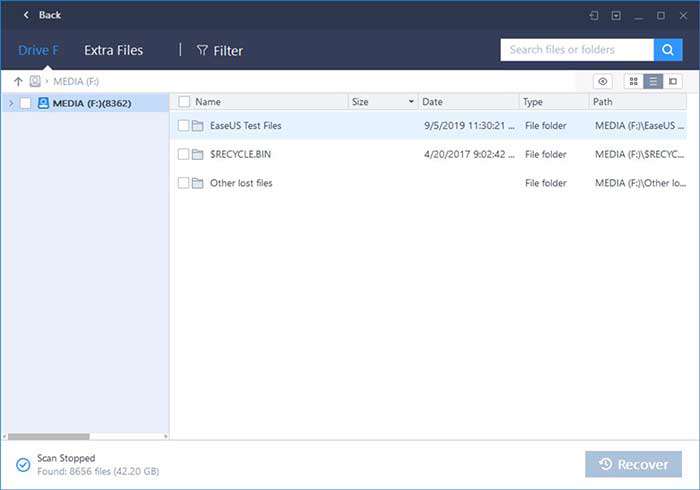Click the up-arrow navigate to parent icon
This screenshot has height=490, width=700.
pos(18,81)
